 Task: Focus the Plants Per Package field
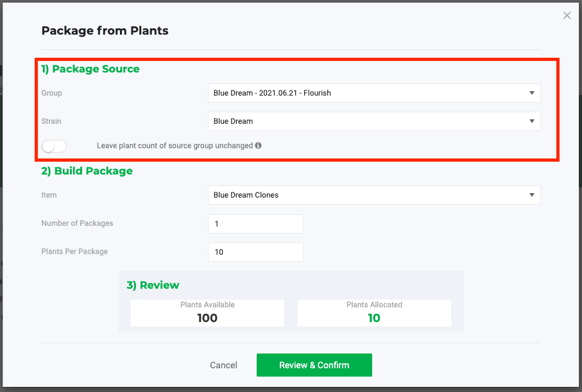tap(255, 252)
